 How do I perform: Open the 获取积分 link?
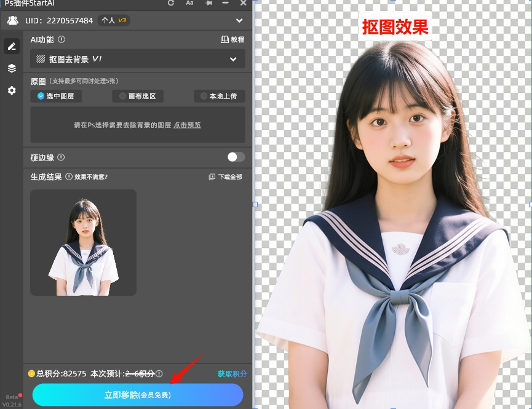coord(232,374)
